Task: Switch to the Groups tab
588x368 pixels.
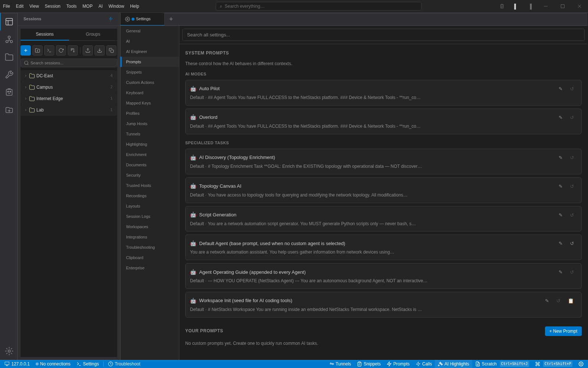Action: pos(93,34)
